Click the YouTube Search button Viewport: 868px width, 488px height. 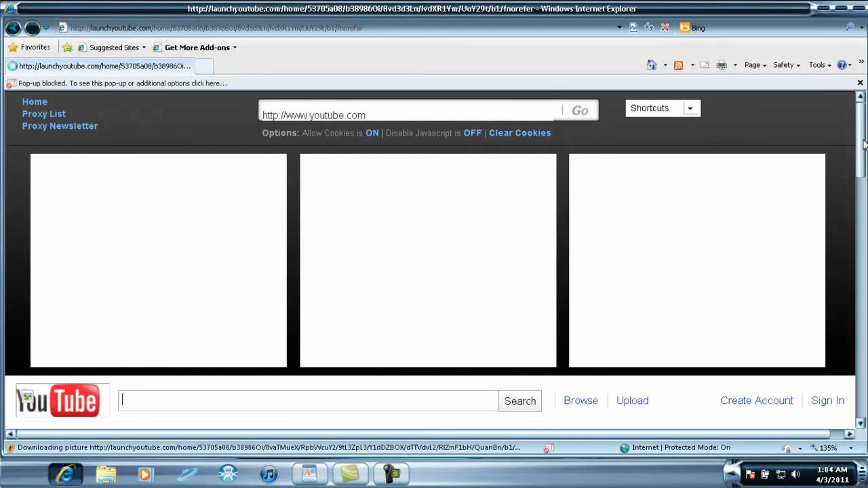coord(520,401)
